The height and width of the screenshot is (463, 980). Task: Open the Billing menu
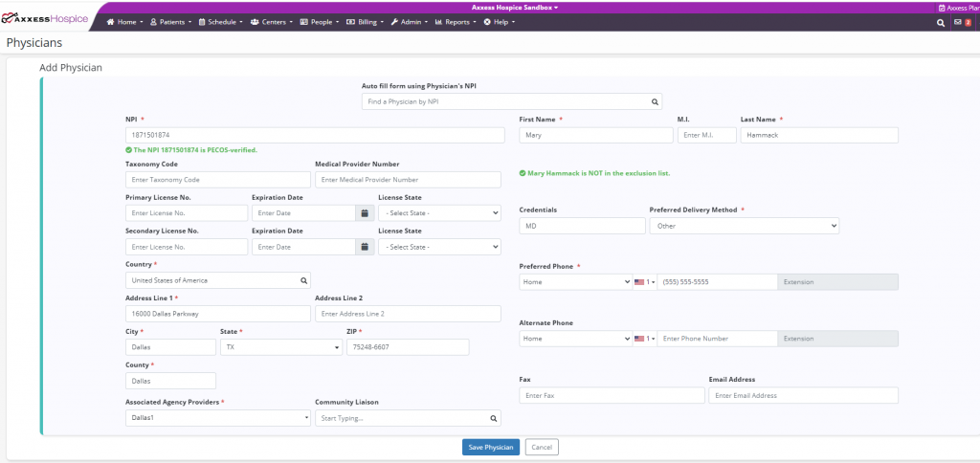coord(364,21)
